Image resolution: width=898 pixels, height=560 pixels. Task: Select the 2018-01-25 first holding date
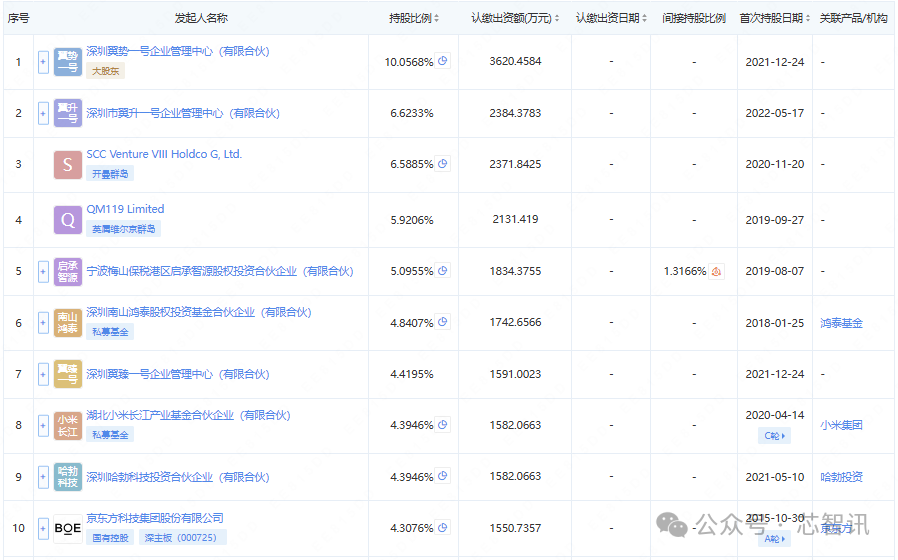(x=774, y=323)
